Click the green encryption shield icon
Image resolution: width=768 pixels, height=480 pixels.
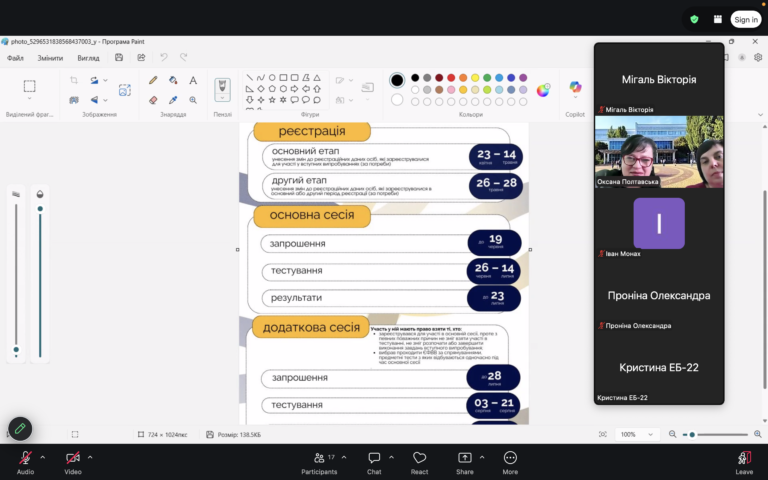(x=694, y=19)
